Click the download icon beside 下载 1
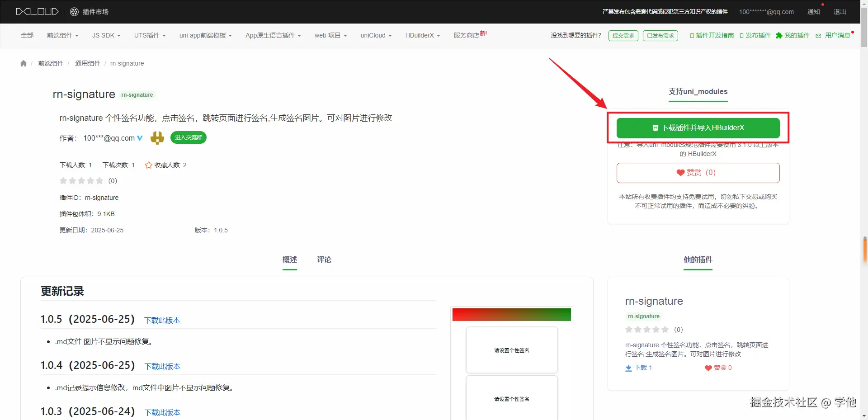The width and height of the screenshot is (868, 420). (628, 368)
